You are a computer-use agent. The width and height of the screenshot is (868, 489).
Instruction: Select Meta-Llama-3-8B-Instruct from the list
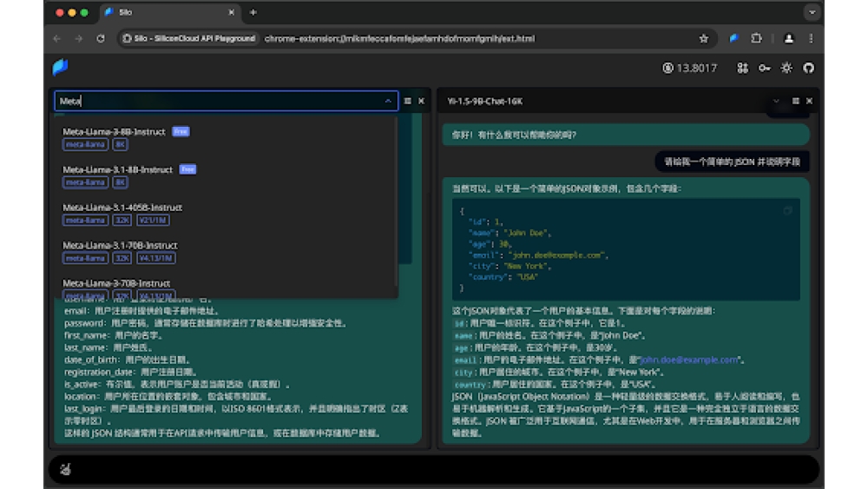(228, 138)
